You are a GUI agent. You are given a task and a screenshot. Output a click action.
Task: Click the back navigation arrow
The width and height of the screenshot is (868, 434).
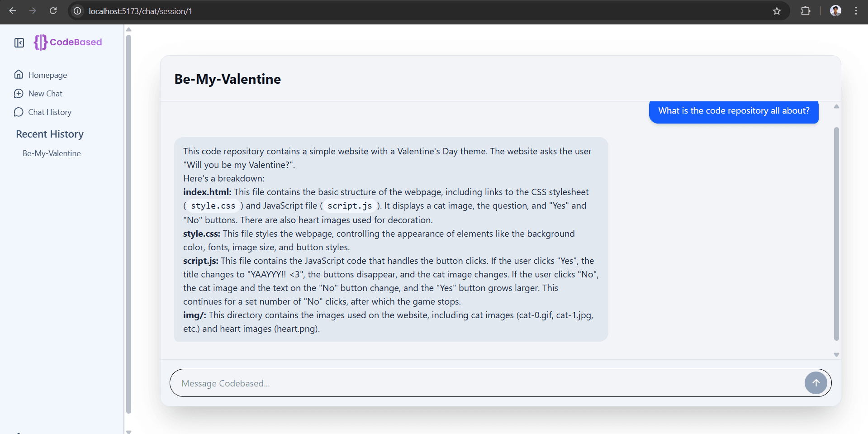(13, 10)
